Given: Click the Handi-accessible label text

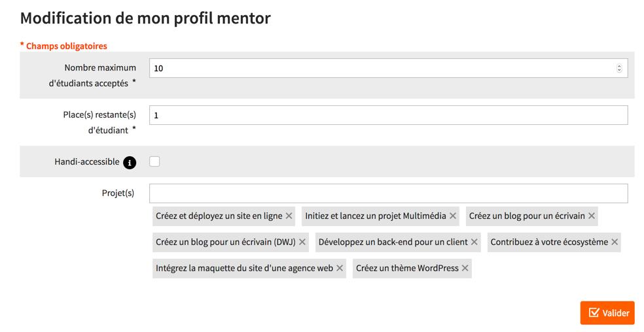Looking at the screenshot, I should pyautogui.click(x=87, y=161).
